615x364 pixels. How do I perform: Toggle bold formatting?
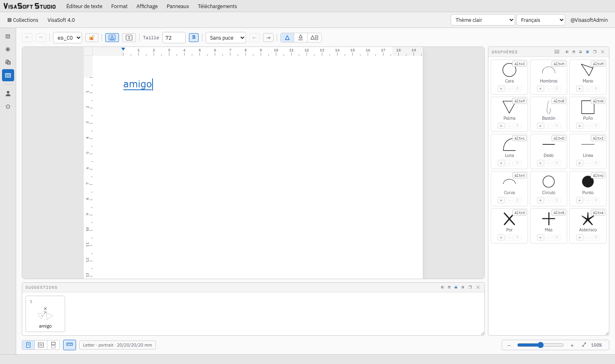(x=194, y=38)
